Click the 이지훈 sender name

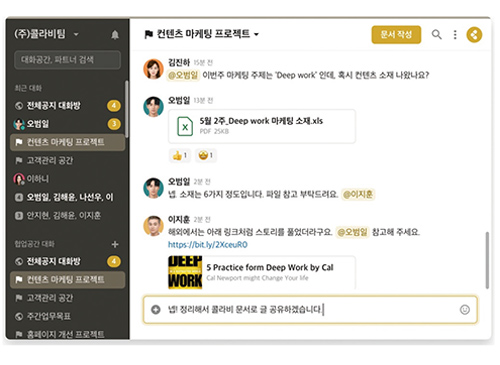coord(179,219)
